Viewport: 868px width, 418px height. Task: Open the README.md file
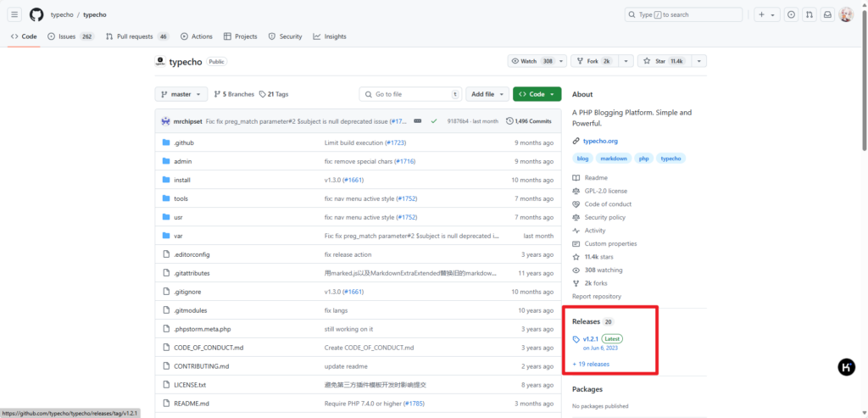point(192,403)
